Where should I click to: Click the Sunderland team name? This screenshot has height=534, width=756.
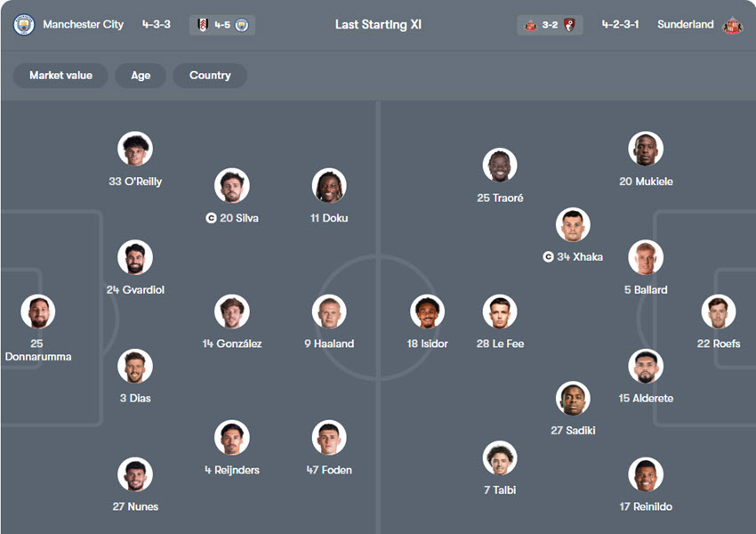click(x=685, y=25)
